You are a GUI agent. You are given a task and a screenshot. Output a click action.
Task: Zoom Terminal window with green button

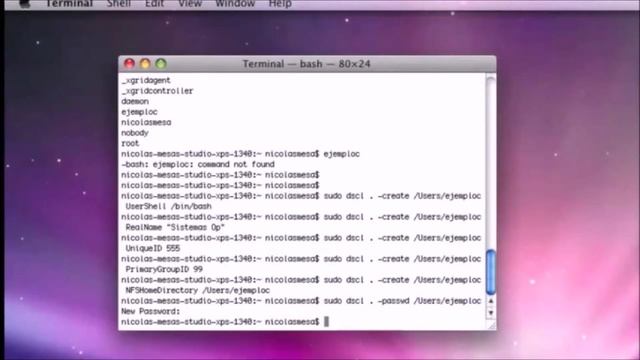coord(161,64)
